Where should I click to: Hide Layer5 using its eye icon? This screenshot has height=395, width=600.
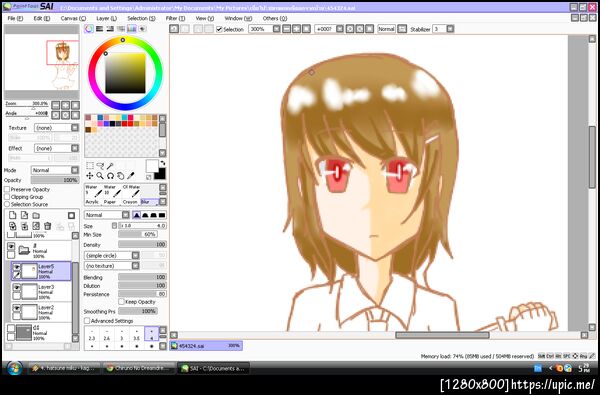(17, 267)
